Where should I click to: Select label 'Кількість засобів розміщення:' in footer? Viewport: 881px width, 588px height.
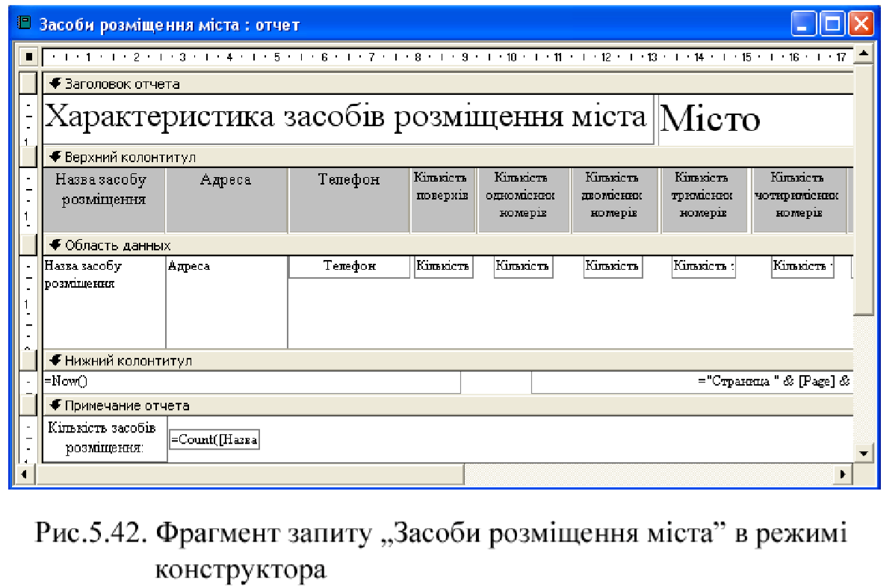click(x=105, y=439)
